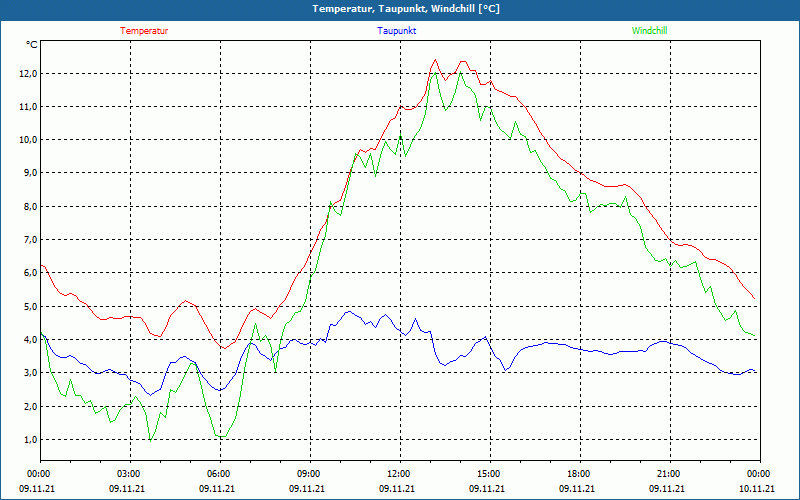Viewport: 800px width, 500px height.
Task: Click the chart title Temperatur, Taupunkt, Windchill
Action: 406,9
